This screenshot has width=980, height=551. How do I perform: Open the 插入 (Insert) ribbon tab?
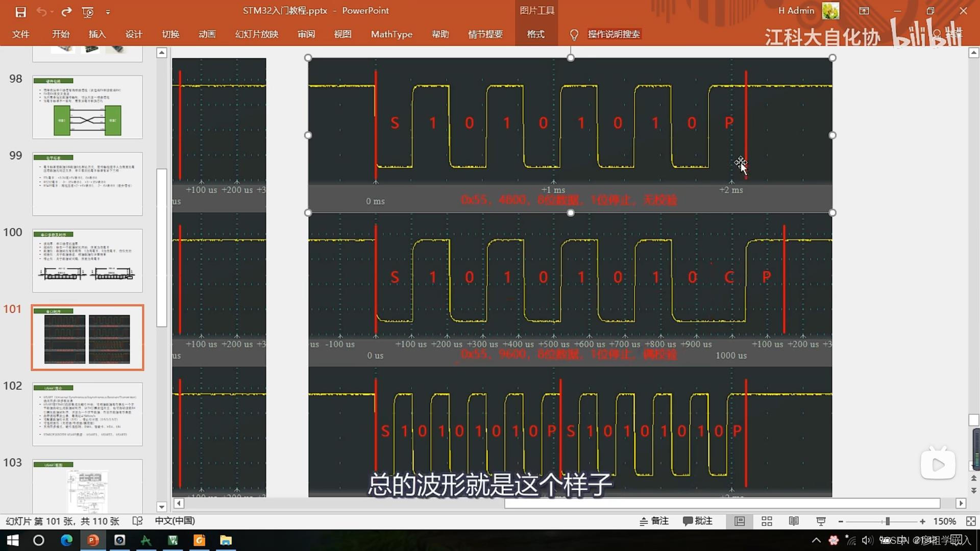click(97, 34)
